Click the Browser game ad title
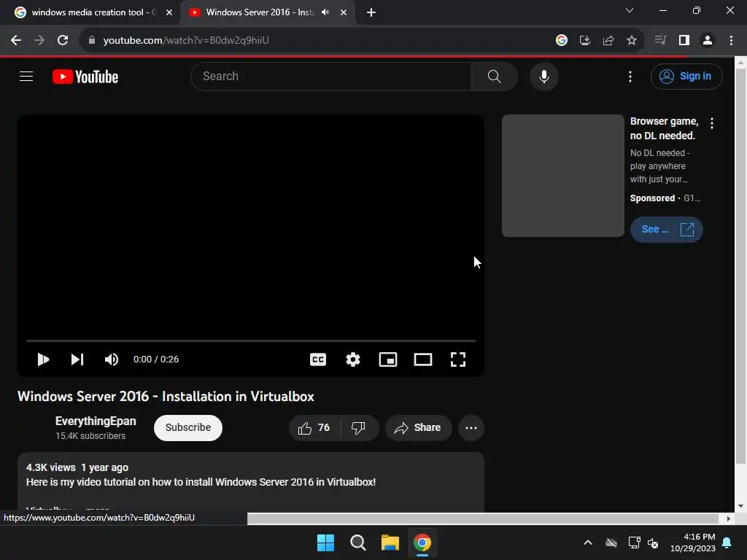The image size is (747, 560). tap(664, 128)
